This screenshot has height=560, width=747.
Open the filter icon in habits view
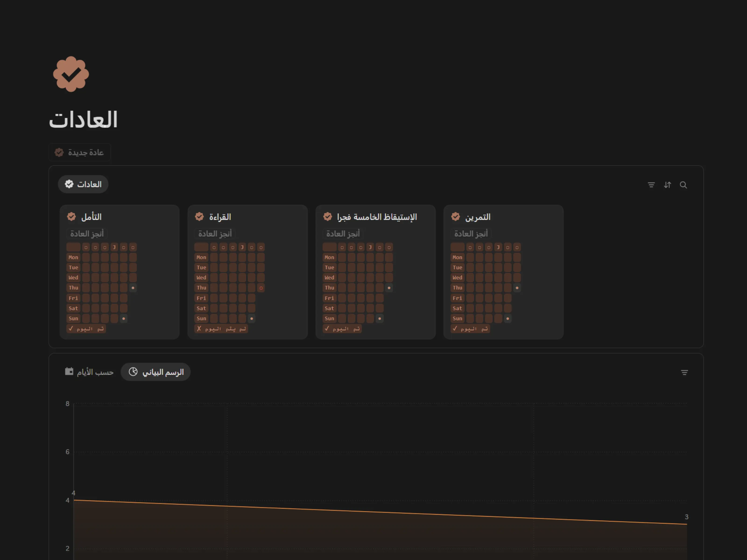651,185
